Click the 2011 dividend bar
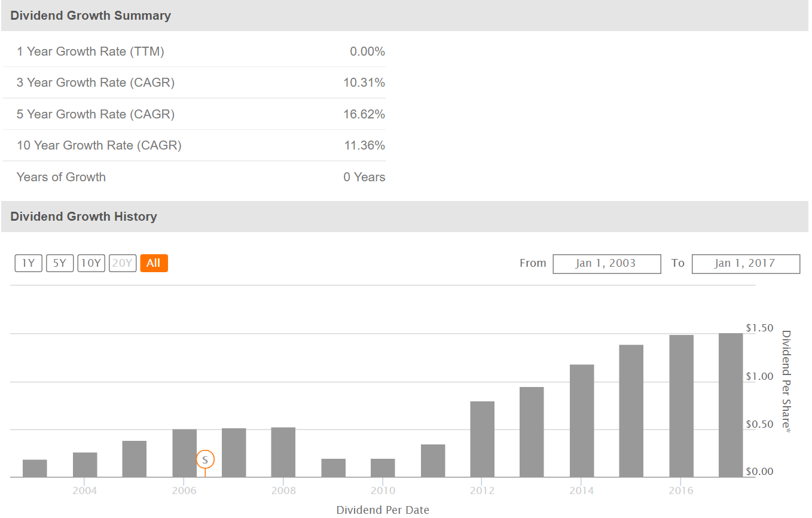The height and width of the screenshot is (518, 812). [x=433, y=461]
